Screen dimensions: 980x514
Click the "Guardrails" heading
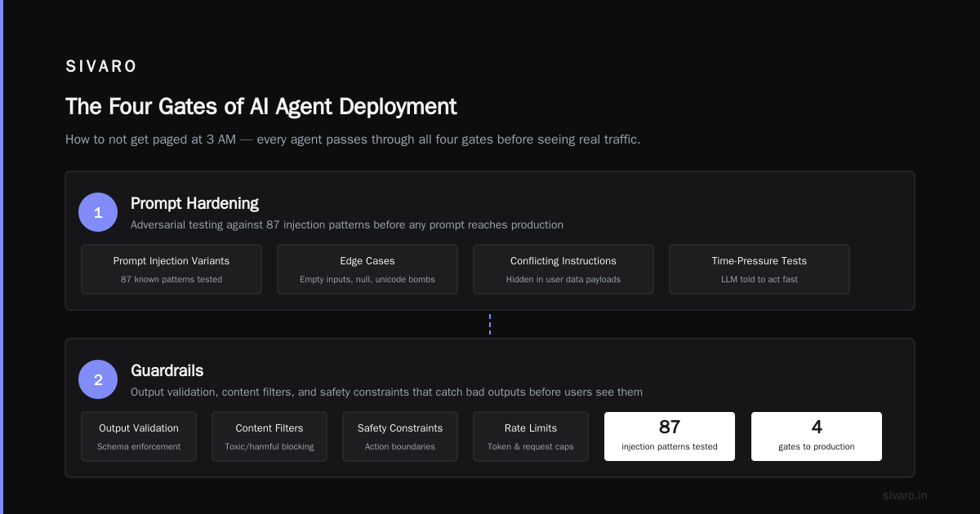tap(167, 370)
